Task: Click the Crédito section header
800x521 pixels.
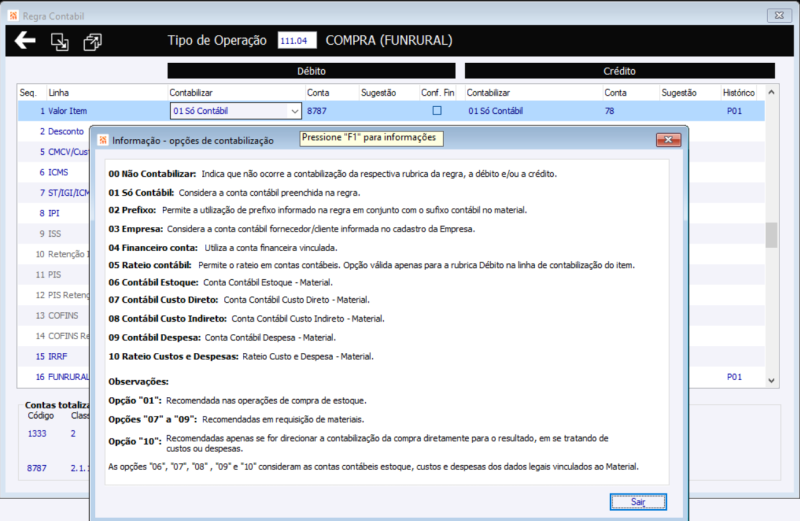Action: 619,71
